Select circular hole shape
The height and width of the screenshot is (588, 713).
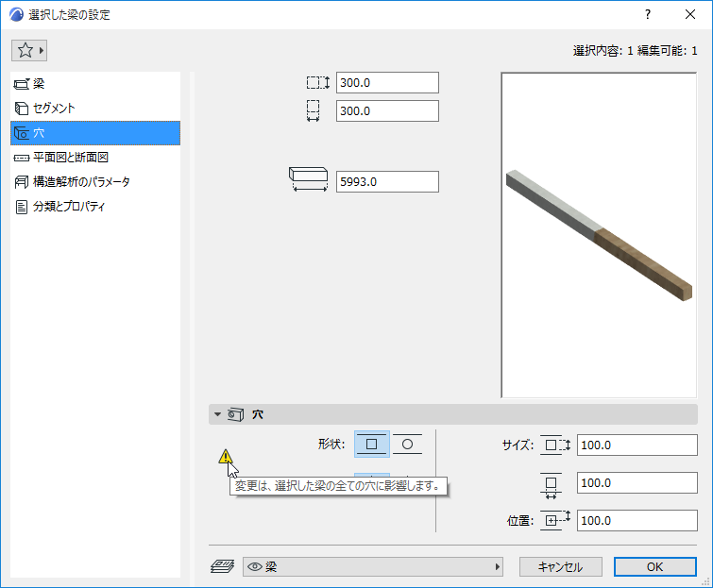click(407, 444)
